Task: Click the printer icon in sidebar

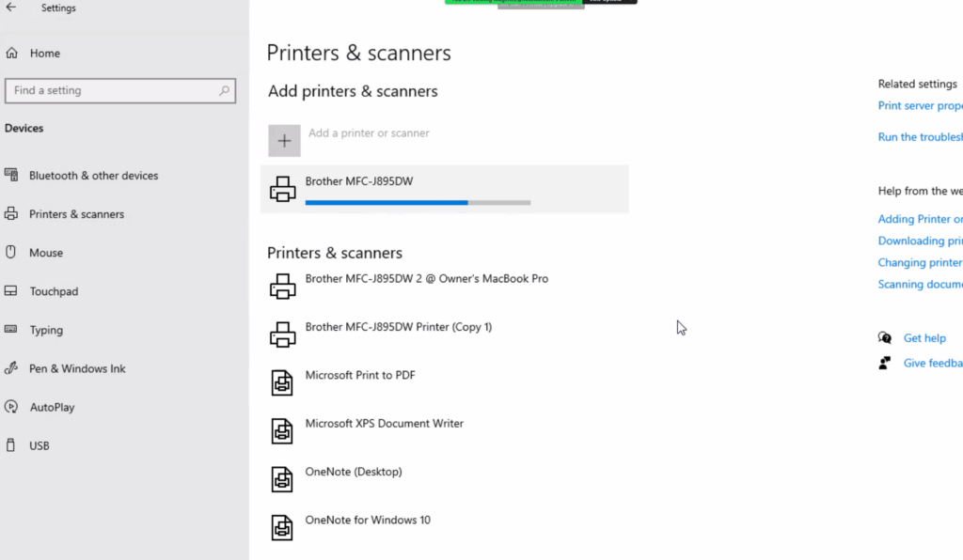Action: (x=11, y=213)
